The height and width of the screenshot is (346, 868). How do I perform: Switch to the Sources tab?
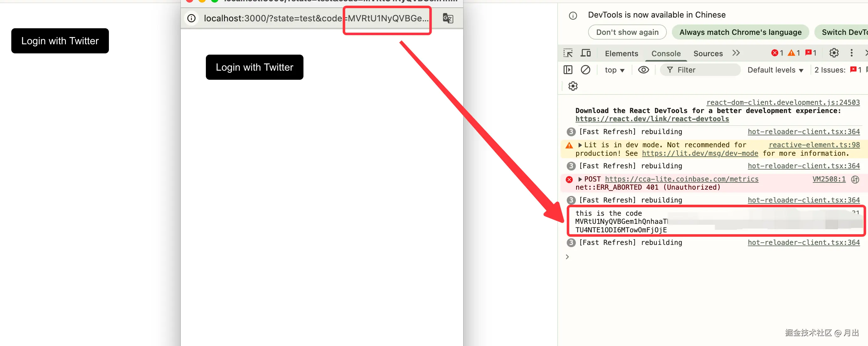pos(708,53)
